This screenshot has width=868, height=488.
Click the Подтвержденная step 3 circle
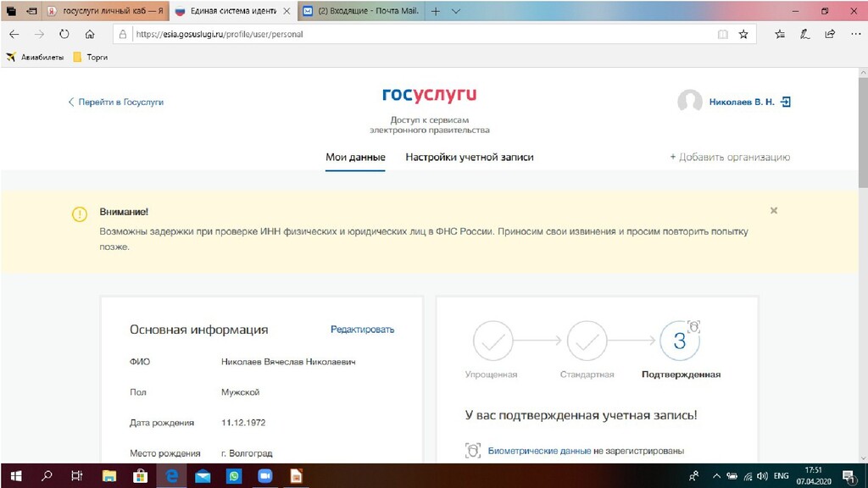pyautogui.click(x=680, y=341)
